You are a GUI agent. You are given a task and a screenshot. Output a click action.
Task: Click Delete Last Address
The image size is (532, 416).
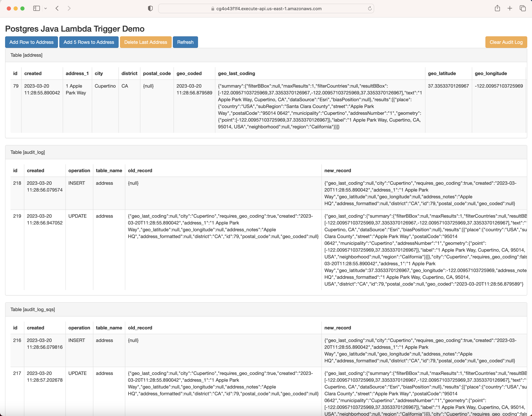coord(145,42)
